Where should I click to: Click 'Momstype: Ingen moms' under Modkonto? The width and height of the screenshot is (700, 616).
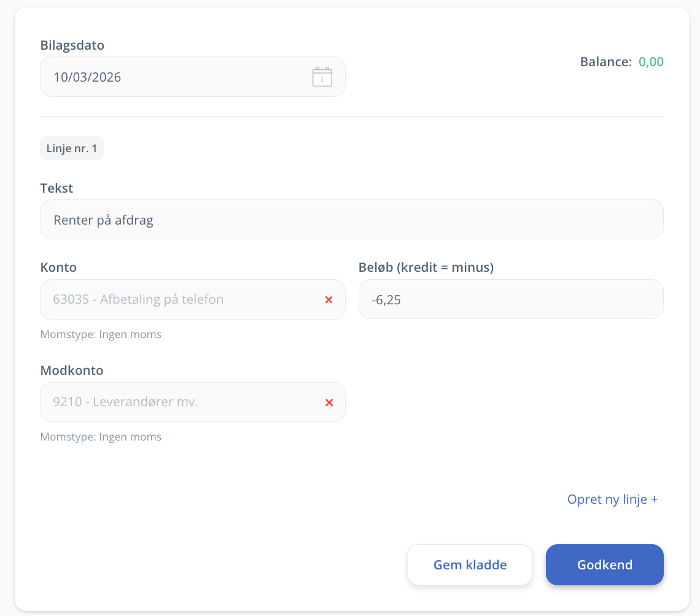point(101,437)
